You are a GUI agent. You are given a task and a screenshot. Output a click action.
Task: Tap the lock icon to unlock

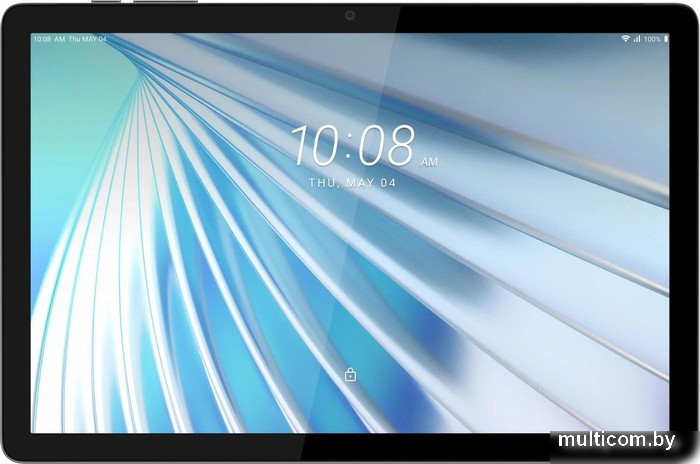(350, 374)
